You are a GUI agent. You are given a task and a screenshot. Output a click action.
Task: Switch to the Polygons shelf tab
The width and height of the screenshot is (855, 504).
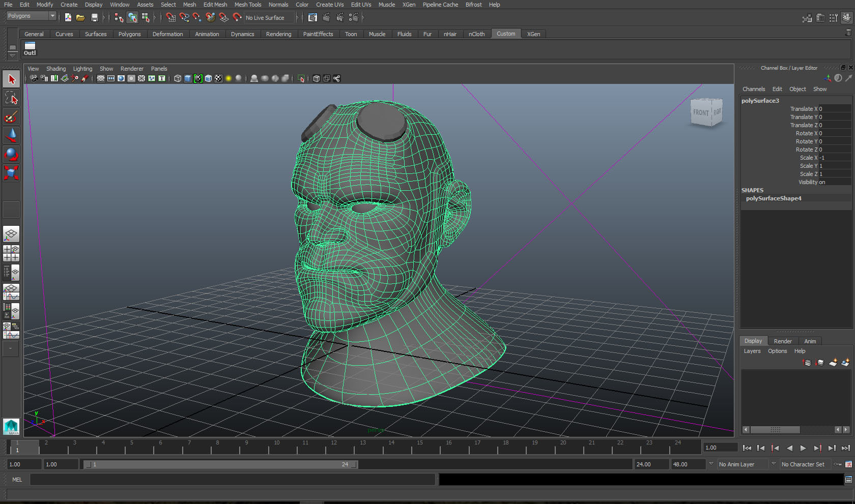pyautogui.click(x=129, y=34)
